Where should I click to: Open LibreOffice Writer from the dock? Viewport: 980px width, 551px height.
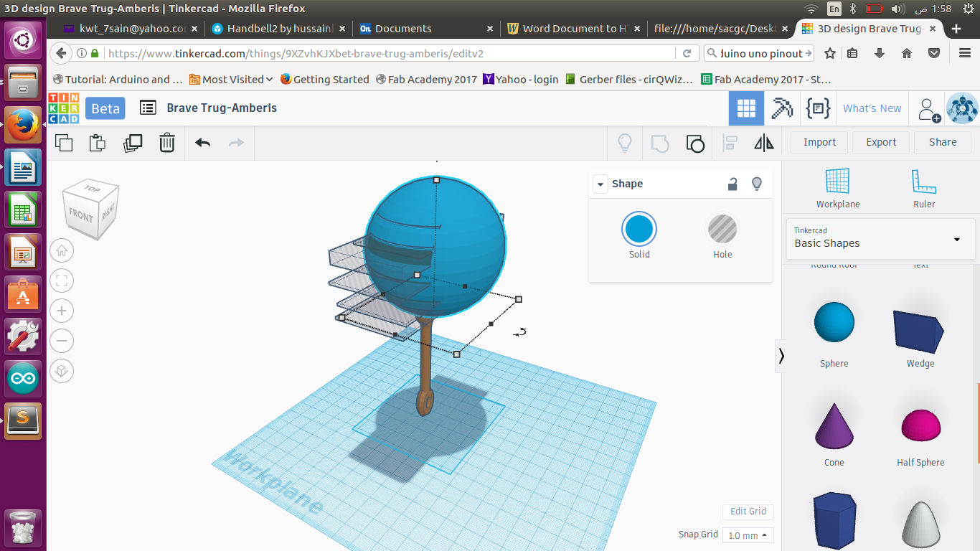(x=23, y=168)
